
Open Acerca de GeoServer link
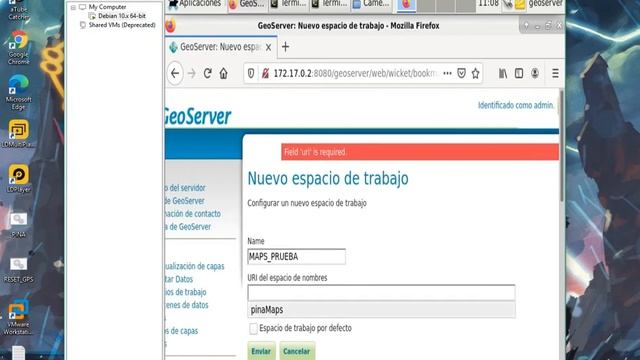pyautogui.click(x=188, y=227)
